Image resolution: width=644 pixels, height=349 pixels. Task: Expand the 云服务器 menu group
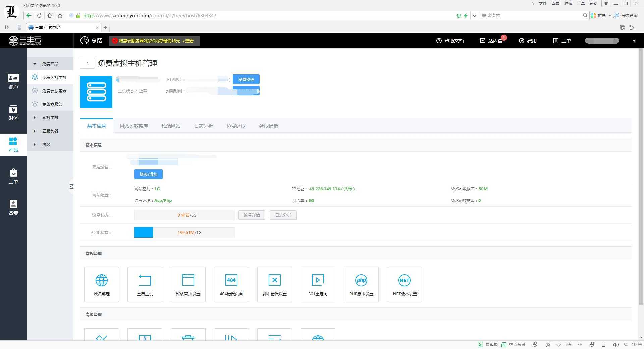(x=50, y=131)
